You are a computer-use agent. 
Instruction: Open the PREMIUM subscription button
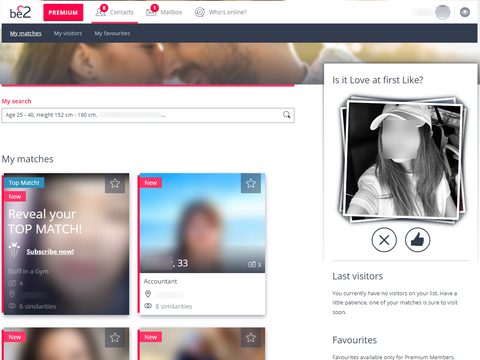pyautogui.click(x=63, y=12)
